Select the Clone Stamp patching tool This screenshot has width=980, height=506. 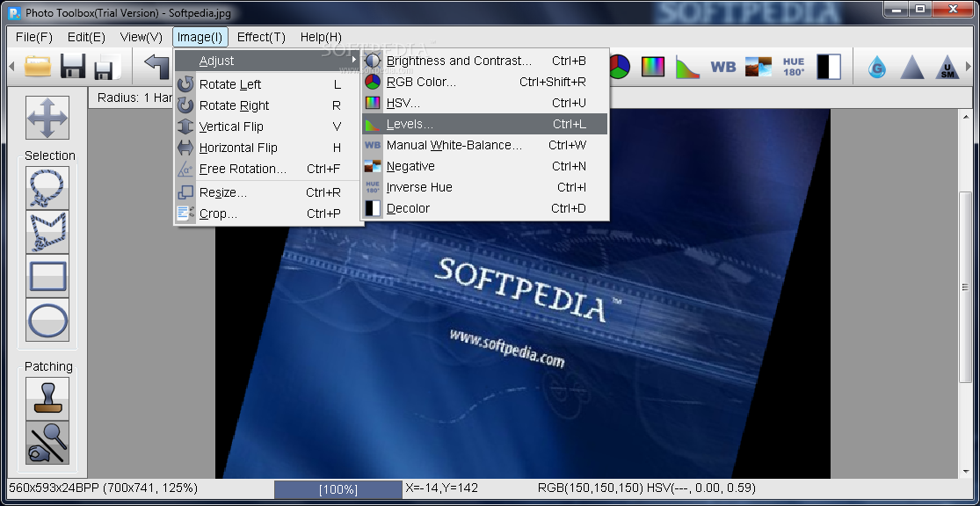click(x=47, y=399)
